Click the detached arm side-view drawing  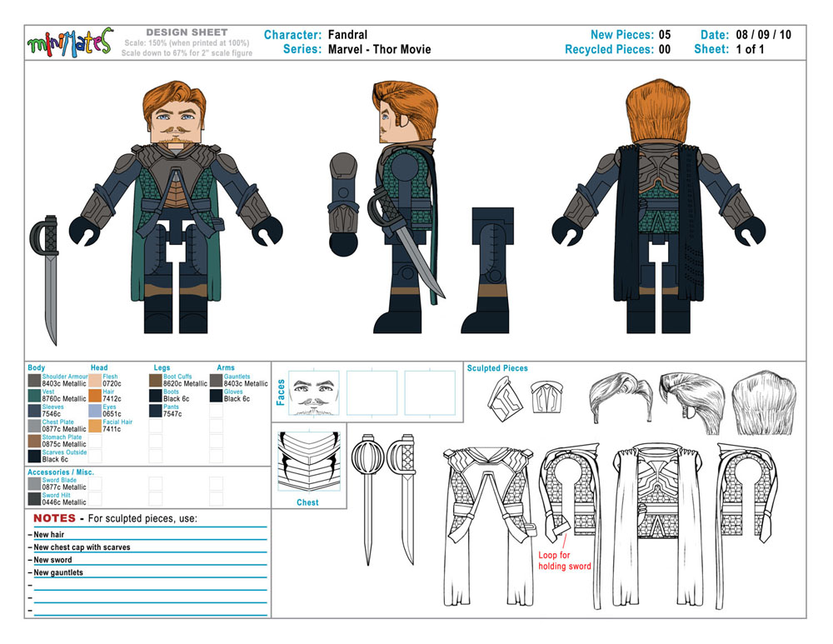(343, 205)
